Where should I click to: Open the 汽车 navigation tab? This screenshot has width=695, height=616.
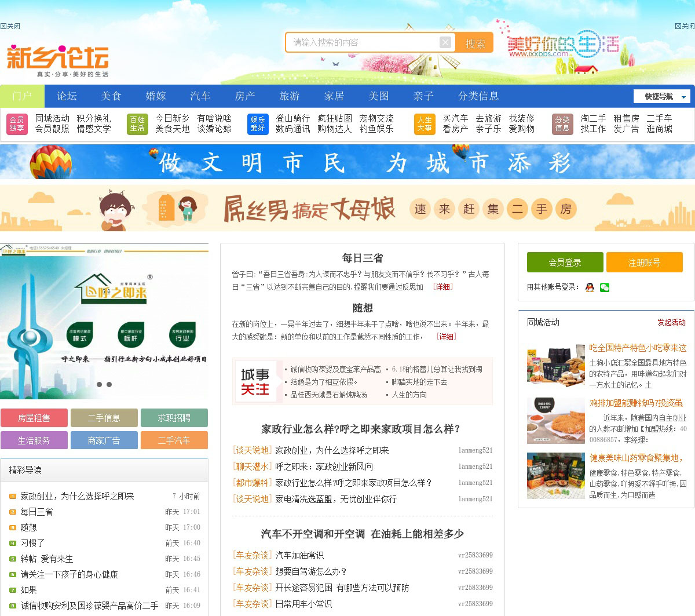(x=200, y=96)
